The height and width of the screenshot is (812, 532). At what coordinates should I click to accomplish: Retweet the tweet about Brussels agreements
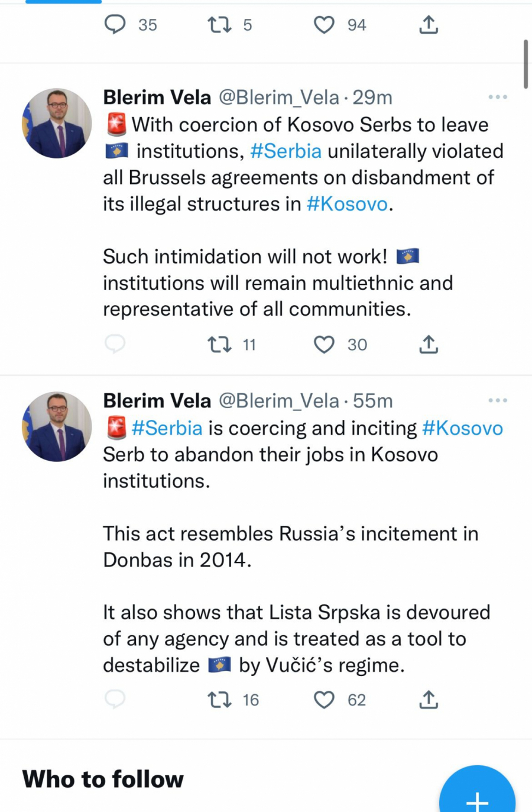coord(219,344)
